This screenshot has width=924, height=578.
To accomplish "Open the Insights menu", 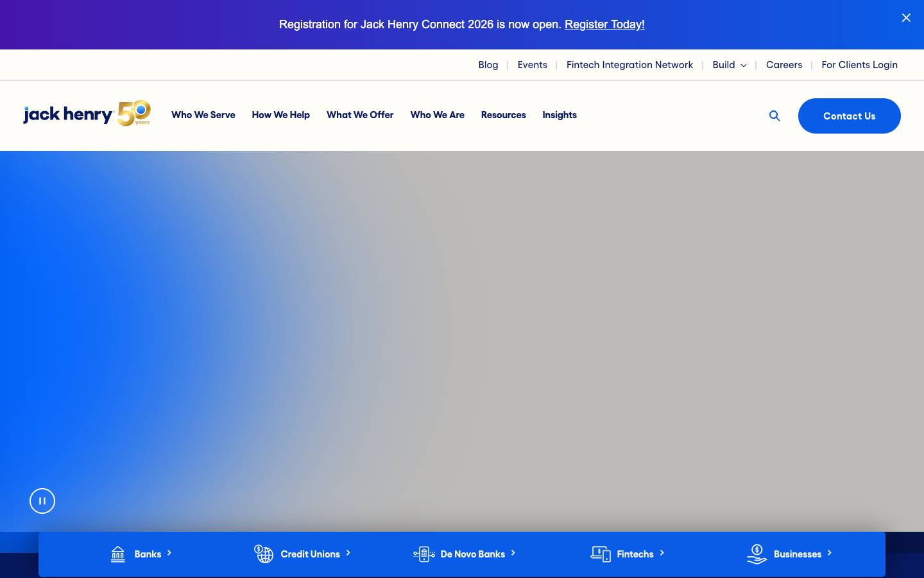I will pyautogui.click(x=560, y=115).
